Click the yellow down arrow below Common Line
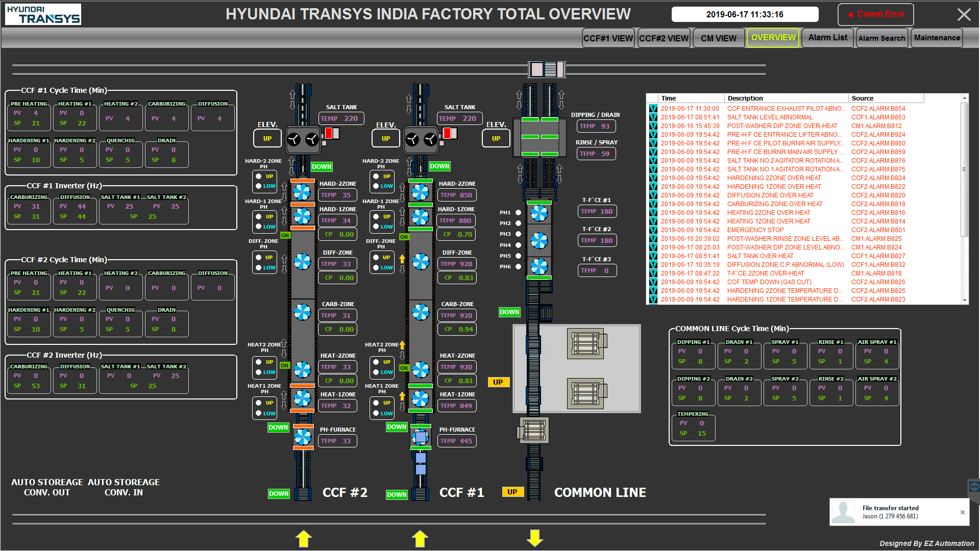This screenshot has height=551, width=980. coord(535,538)
